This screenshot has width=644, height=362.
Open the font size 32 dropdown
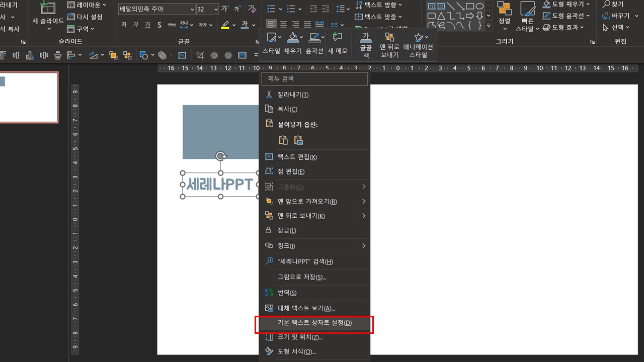pyautogui.click(x=215, y=10)
